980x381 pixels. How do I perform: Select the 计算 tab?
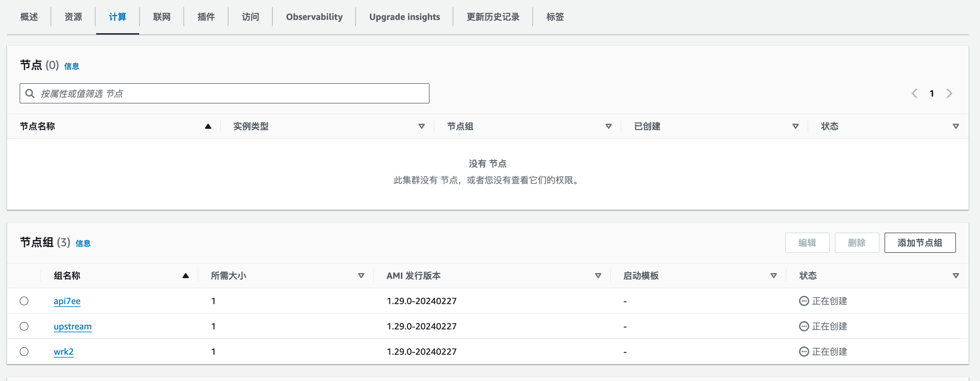(x=118, y=17)
